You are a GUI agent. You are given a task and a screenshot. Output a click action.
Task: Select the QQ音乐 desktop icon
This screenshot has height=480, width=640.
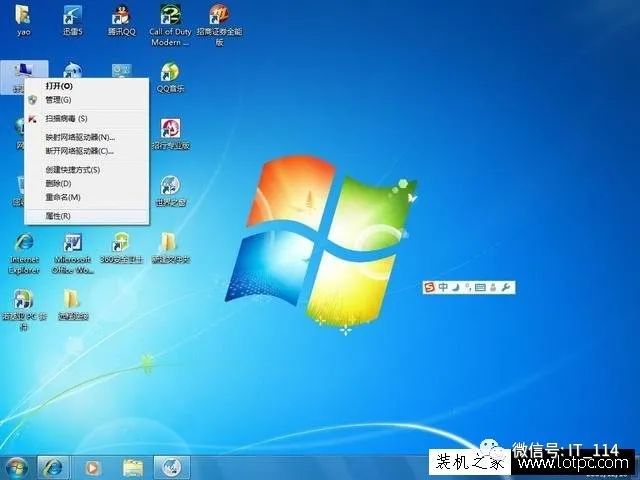pyautogui.click(x=170, y=78)
